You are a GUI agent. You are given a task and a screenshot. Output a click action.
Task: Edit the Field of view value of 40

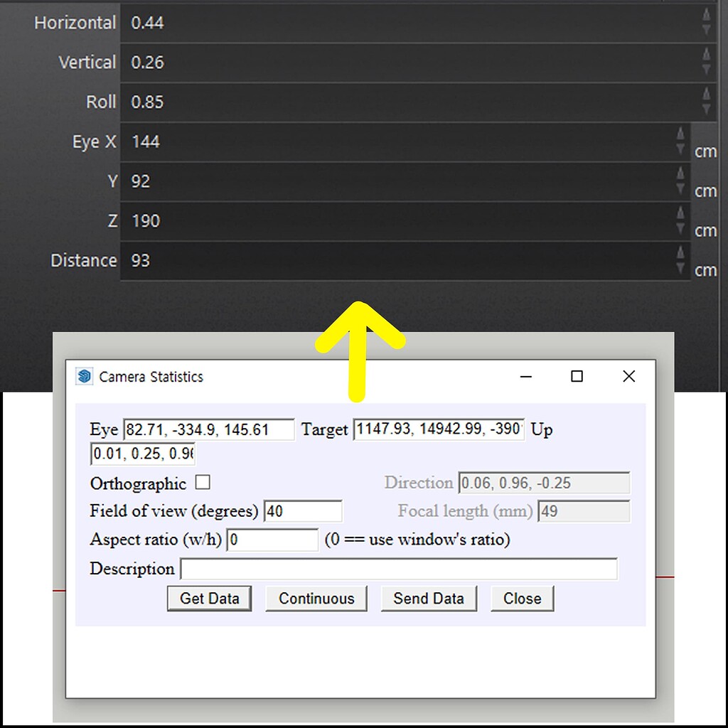pos(304,511)
